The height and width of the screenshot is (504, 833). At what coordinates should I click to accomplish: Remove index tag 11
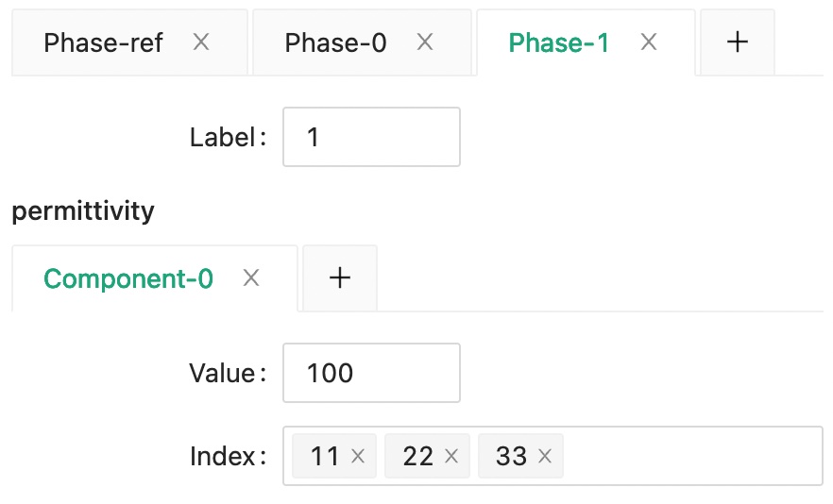click(358, 457)
